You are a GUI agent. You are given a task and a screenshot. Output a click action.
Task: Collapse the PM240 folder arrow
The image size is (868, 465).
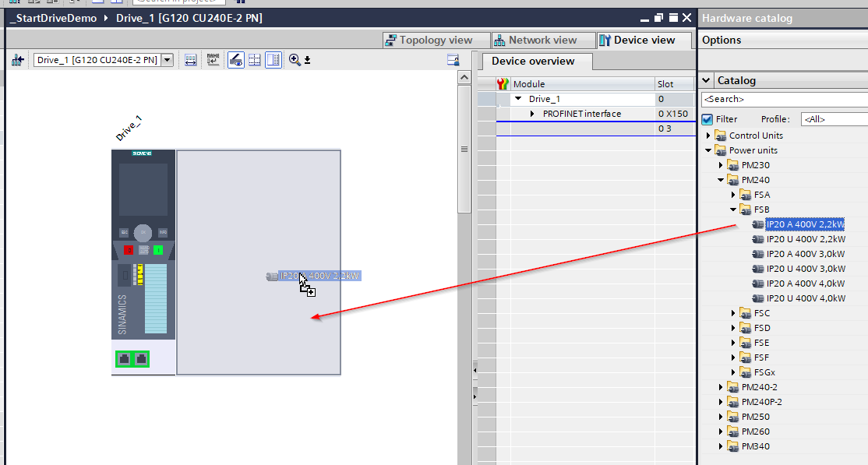point(721,180)
